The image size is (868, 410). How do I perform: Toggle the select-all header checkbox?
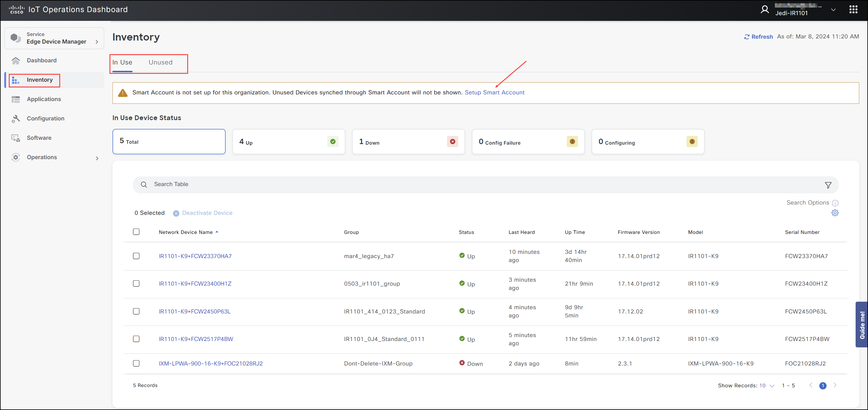(x=136, y=232)
